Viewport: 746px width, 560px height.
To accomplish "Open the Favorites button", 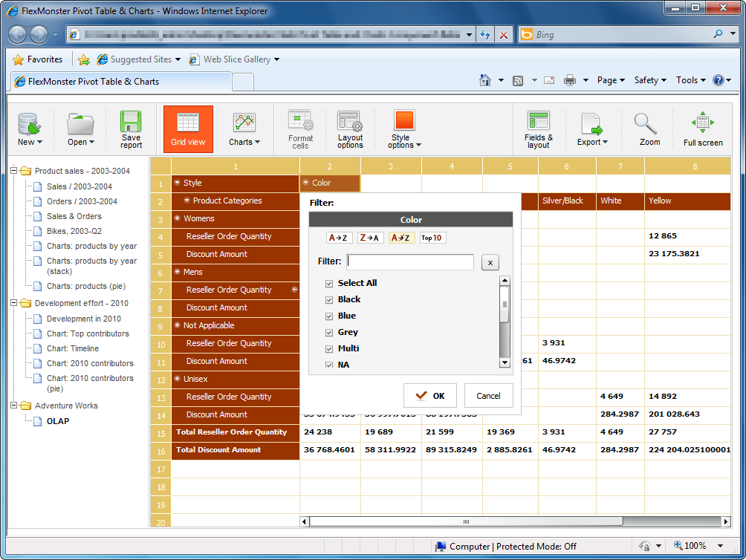I will (x=38, y=59).
